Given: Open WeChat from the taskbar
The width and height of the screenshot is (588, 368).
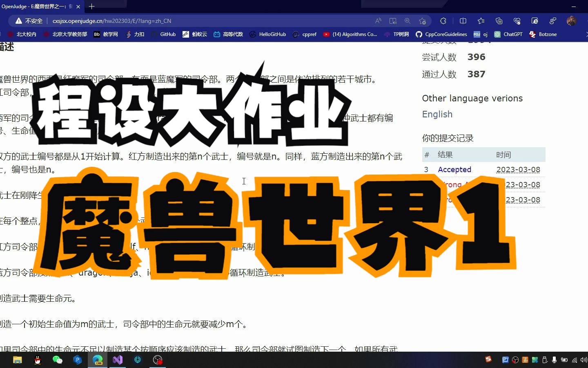Looking at the screenshot, I should [58, 360].
